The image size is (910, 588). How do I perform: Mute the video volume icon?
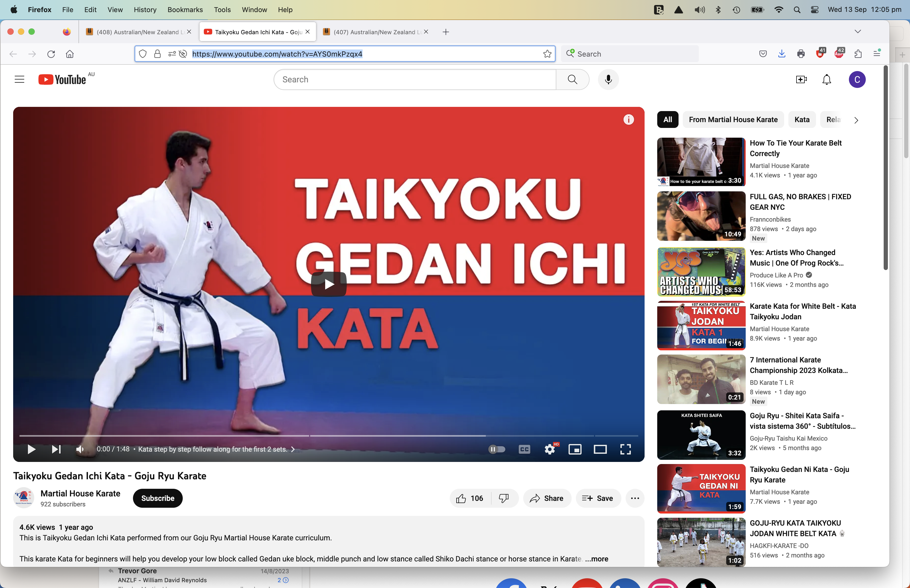click(x=80, y=449)
